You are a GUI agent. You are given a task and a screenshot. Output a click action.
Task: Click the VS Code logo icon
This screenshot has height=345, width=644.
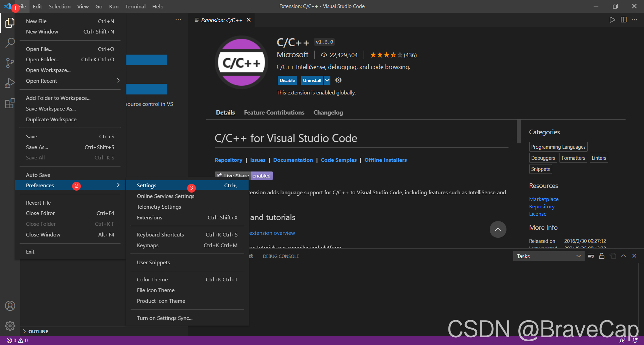coord(7,6)
